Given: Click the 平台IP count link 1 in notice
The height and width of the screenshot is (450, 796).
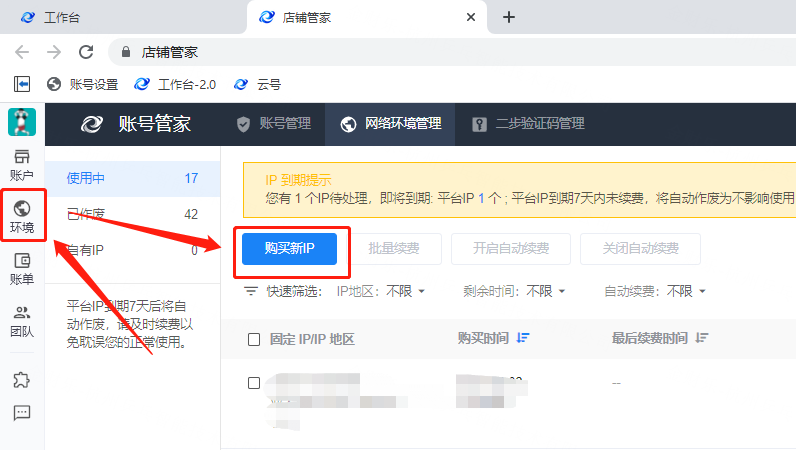Looking at the screenshot, I should [481, 198].
